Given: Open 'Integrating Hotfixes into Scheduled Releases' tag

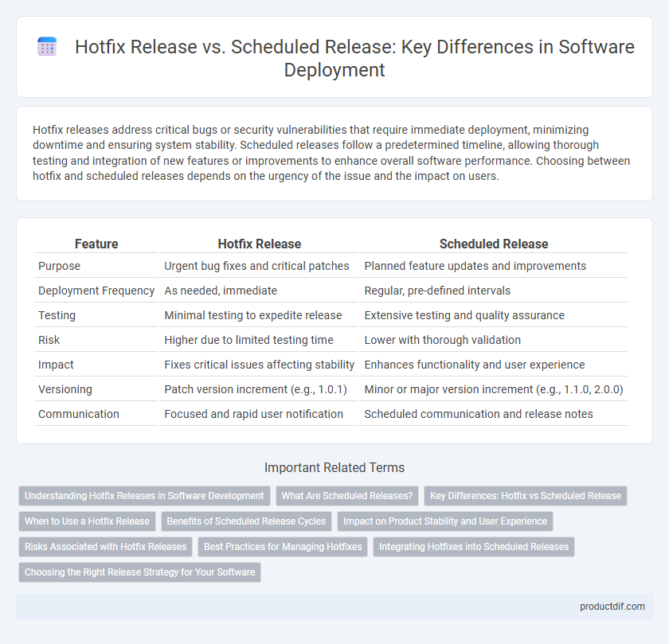Looking at the screenshot, I should (474, 547).
